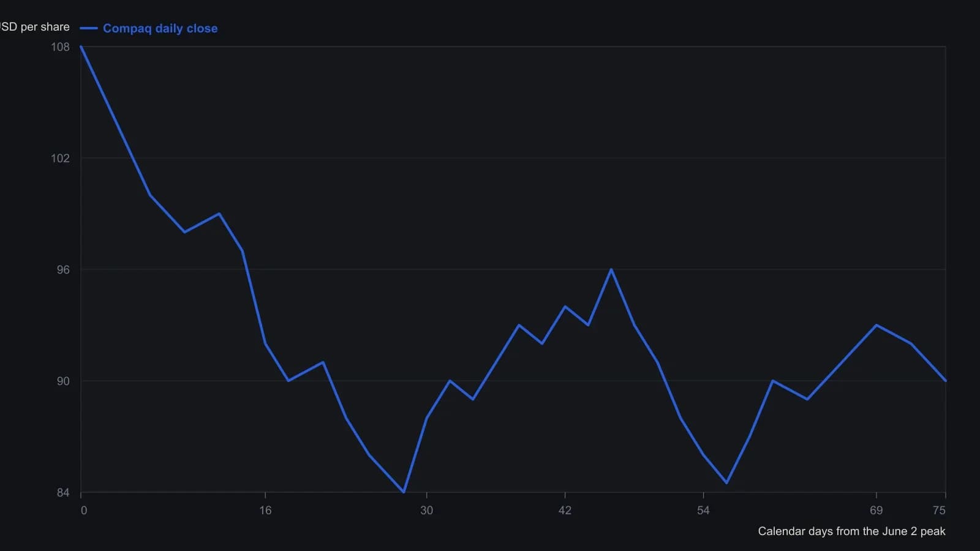Click the mid-chart peak reaching 96
Image resolution: width=980 pixels, height=551 pixels.
(611, 269)
